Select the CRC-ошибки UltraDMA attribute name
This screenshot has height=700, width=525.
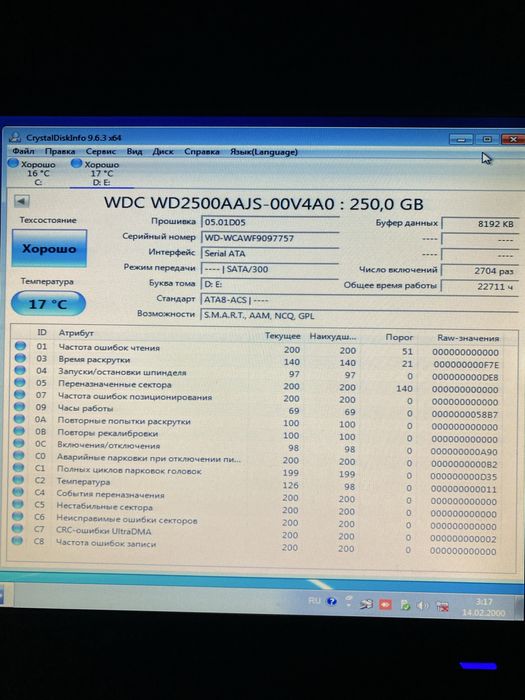(x=104, y=531)
